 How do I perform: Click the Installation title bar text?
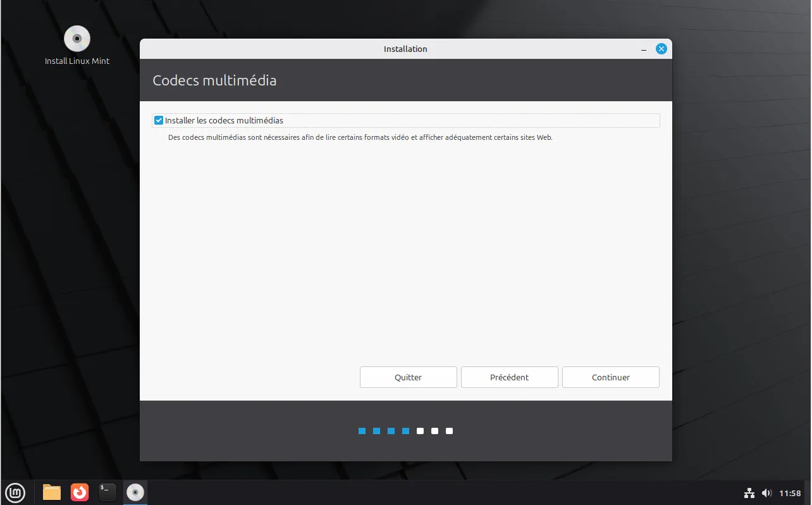(405, 49)
